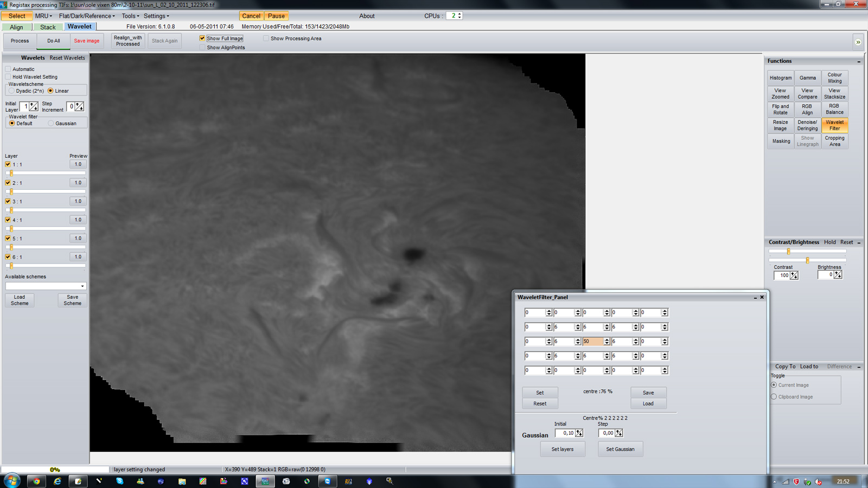Click the safely remove hardware tray icon

tap(807, 481)
